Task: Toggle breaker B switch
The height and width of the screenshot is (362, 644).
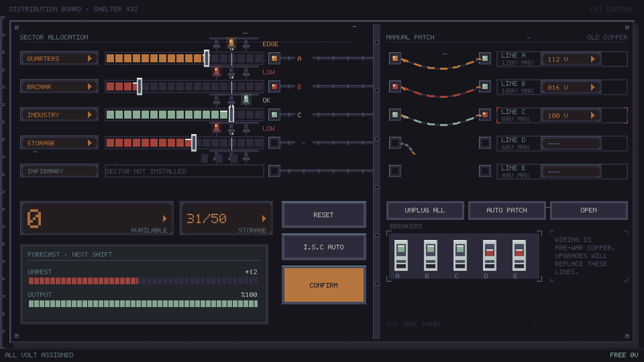Action: click(x=431, y=255)
